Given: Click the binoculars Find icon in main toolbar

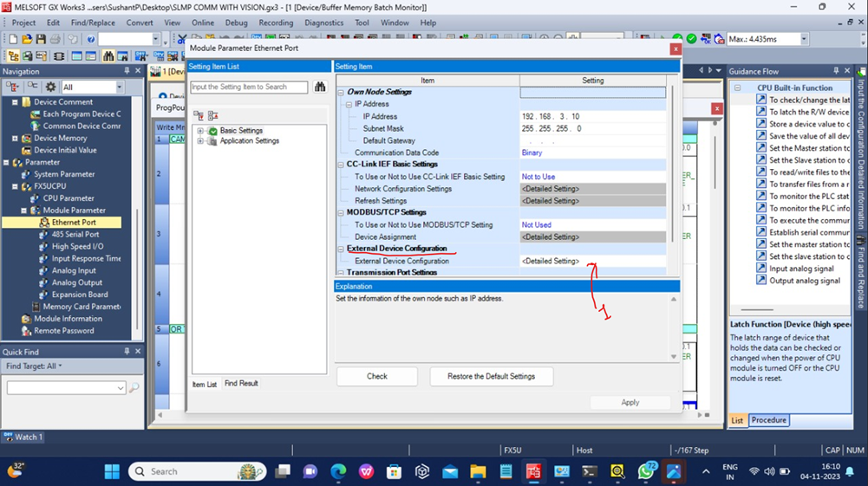Looking at the screenshot, I should tap(108, 56).
